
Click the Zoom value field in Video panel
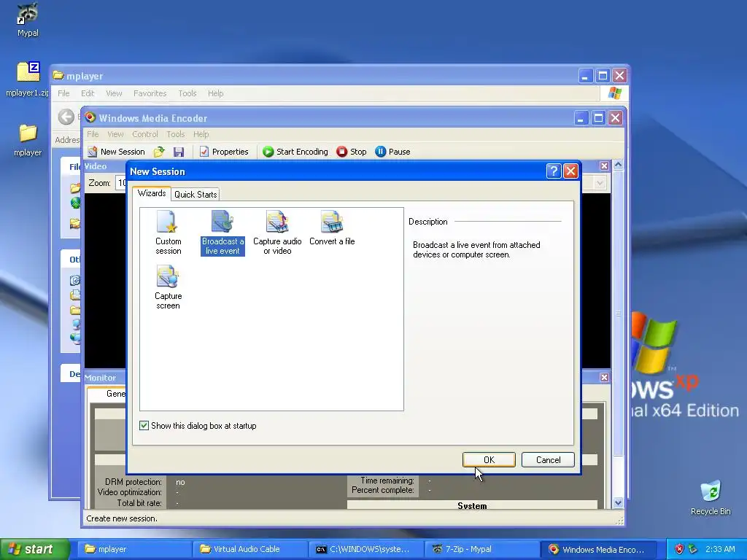[121, 183]
